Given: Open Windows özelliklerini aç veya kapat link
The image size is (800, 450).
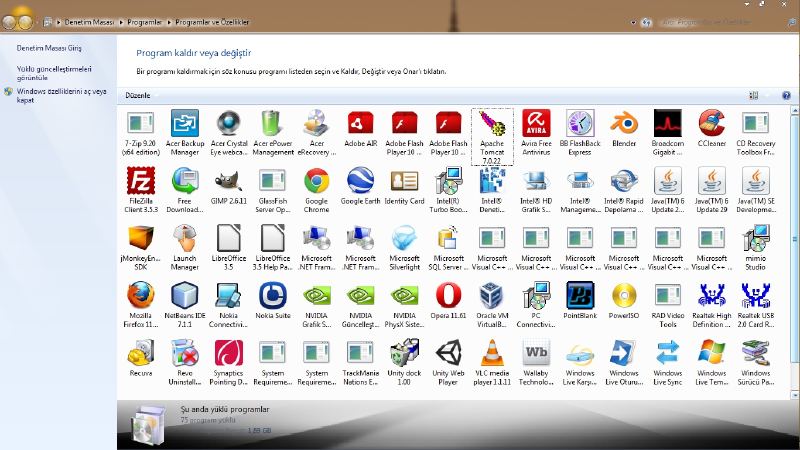Looking at the screenshot, I should click(x=61, y=95).
